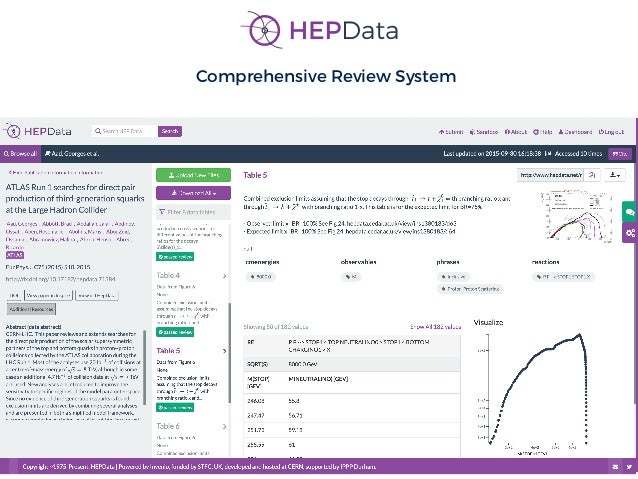The image size is (638, 479).
Task: Select Table 5 in the table list
Action: (168, 350)
